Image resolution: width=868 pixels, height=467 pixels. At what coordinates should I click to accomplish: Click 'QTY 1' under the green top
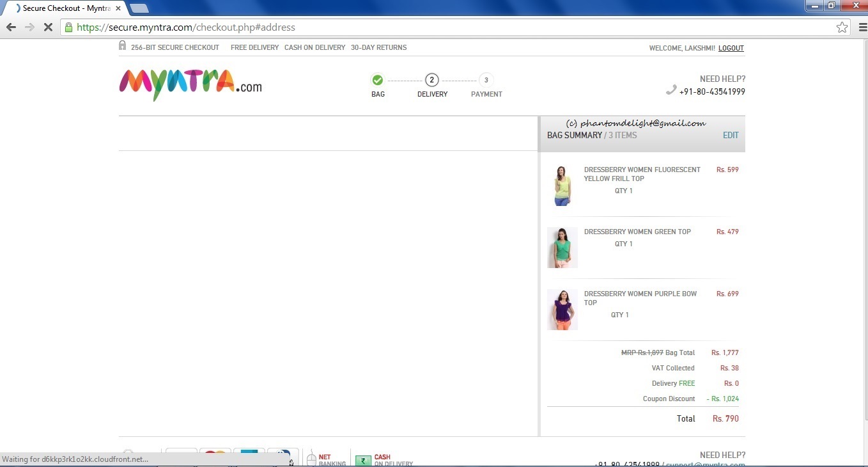tap(624, 244)
